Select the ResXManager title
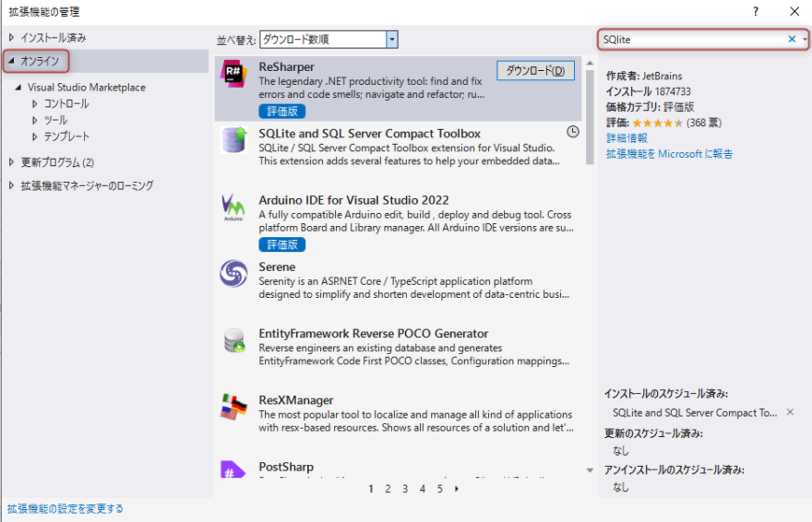 point(296,400)
